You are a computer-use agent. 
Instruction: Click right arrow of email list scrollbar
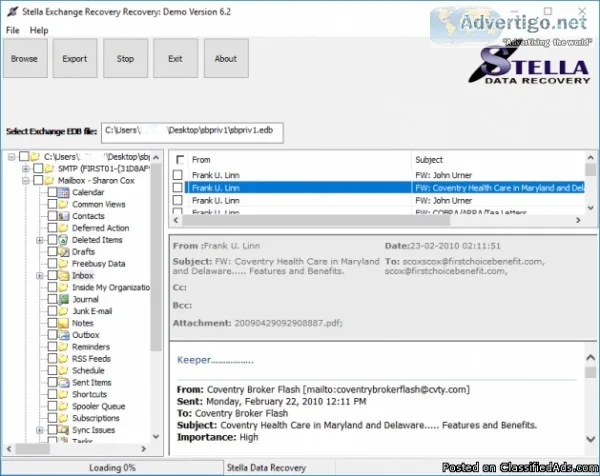578,220
